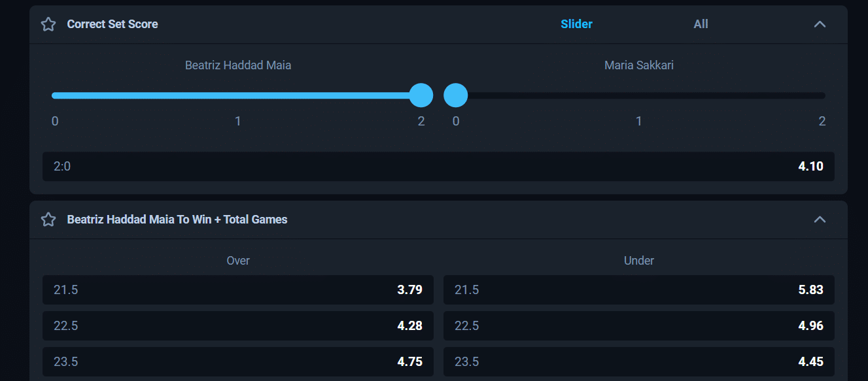Star the Correct Set Score market
This screenshot has height=381, width=868.
(x=48, y=24)
